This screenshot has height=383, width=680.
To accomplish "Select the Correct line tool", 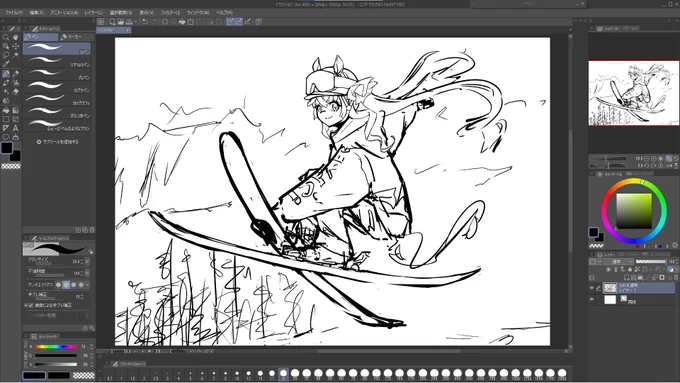I will click(x=16, y=137).
